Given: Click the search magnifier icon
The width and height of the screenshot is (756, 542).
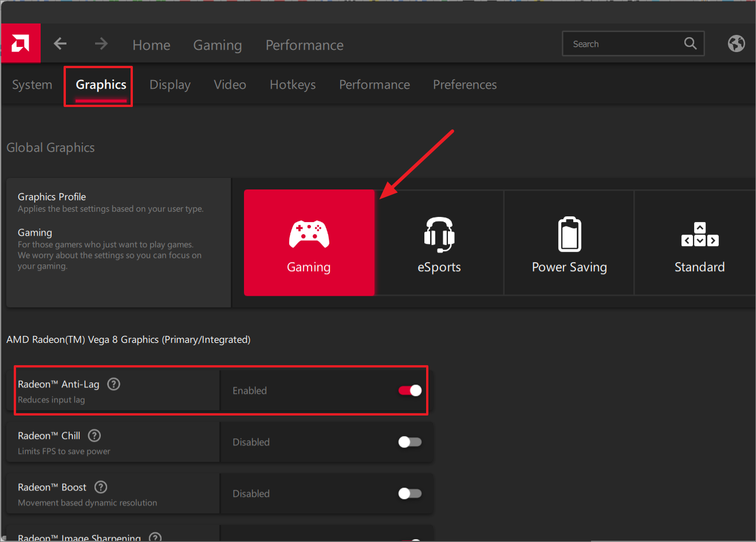Looking at the screenshot, I should [x=690, y=43].
